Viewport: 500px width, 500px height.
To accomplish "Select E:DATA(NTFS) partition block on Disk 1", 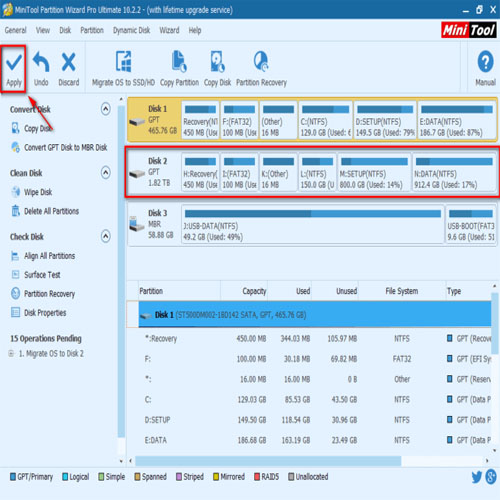I will pyautogui.click(x=457, y=120).
